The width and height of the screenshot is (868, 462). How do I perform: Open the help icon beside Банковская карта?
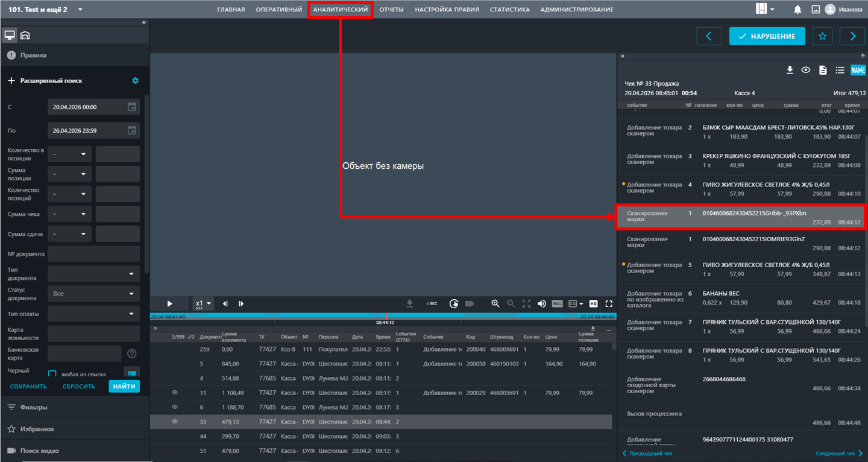point(132,353)
